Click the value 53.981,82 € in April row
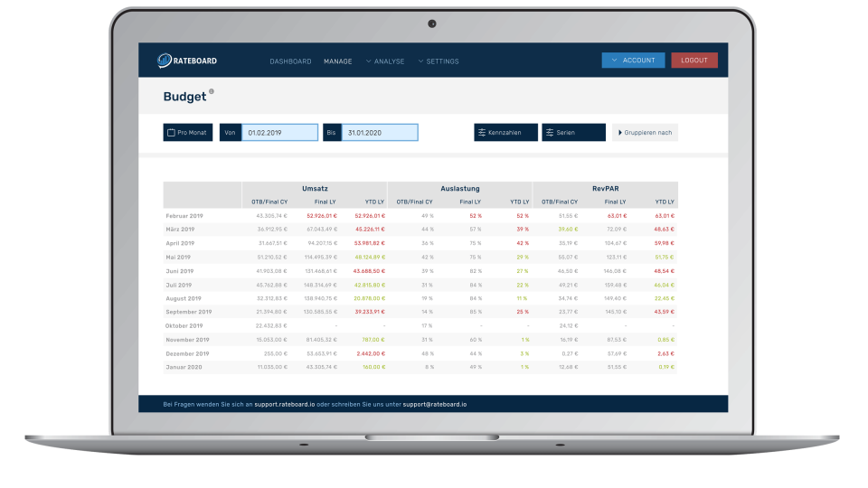868x488 pixels. coord(370,243)
